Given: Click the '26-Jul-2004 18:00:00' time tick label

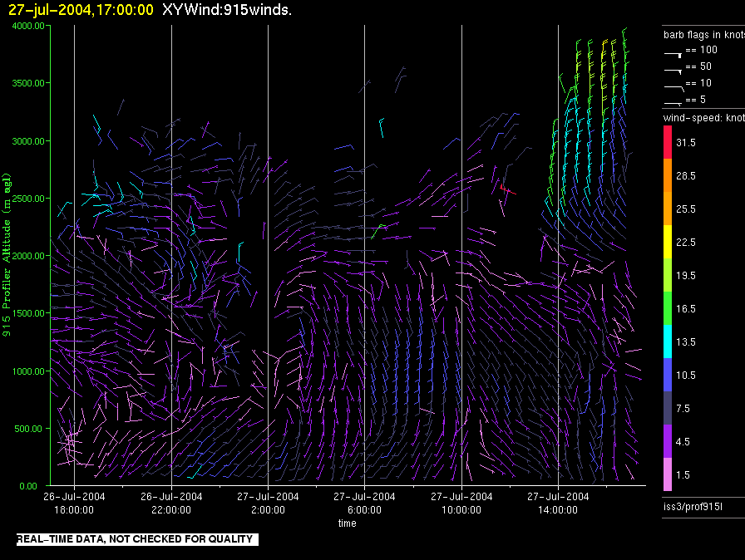Looking at the screenshot, I should pyautogui.click(x=74, y=503).
